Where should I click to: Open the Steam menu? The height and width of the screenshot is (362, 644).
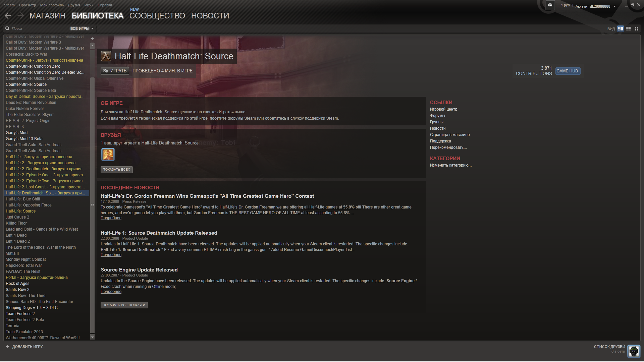pos(9,5)
